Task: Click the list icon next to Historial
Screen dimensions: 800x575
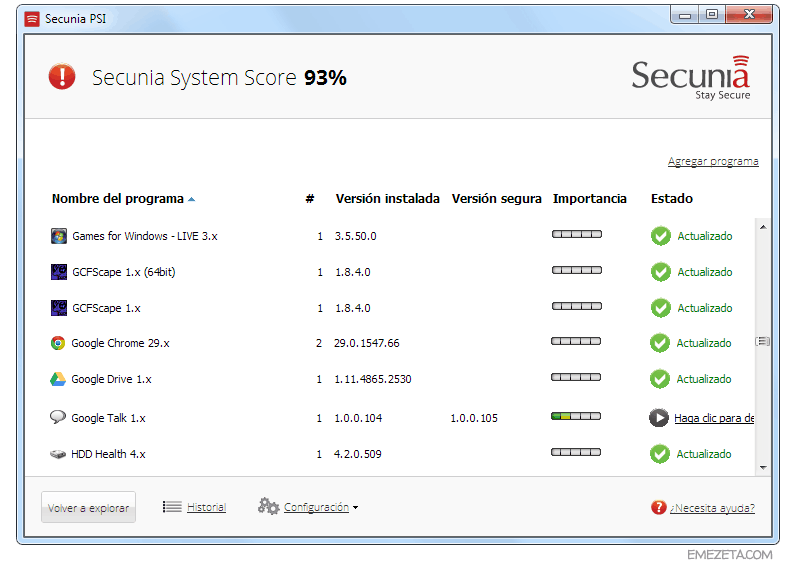Action: coord(172,507)
